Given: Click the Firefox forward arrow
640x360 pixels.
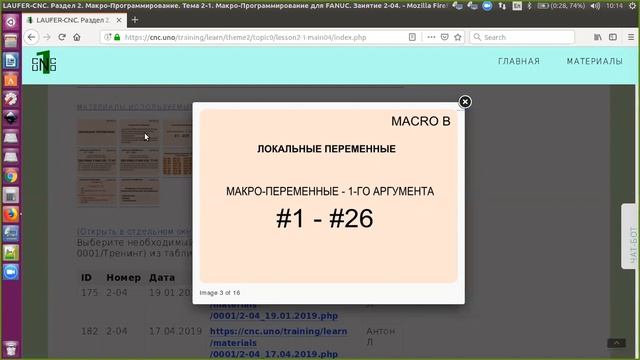Looking at the screenshot, I should point(47,37).
